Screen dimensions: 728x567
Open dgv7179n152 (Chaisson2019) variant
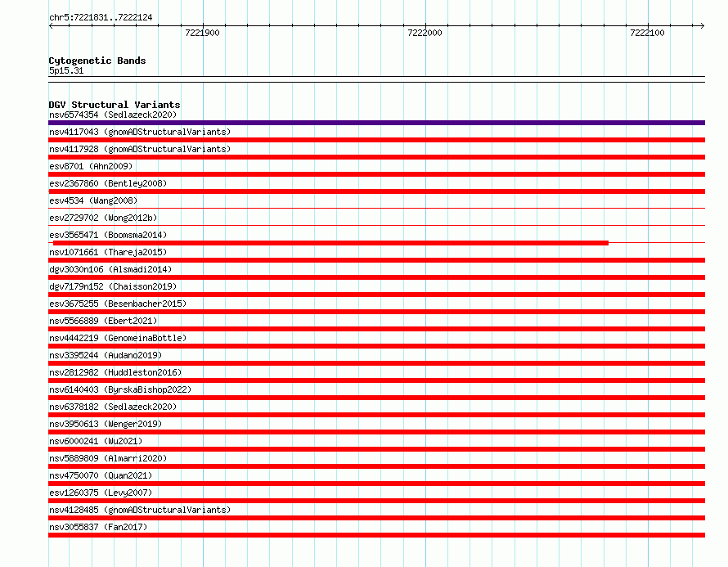pyautogui.click(x=113, y=286)
